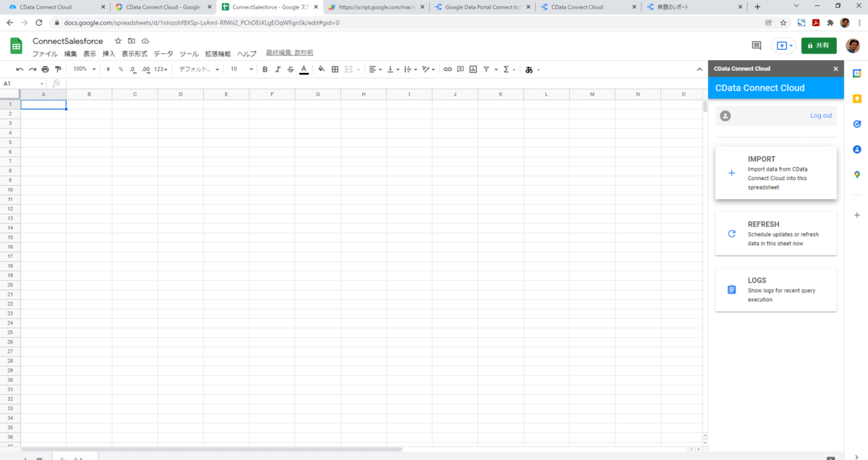This screenshot has width=868, height=460.
Task: Open the 拡張機能 menu
Action: coord(218,54)
